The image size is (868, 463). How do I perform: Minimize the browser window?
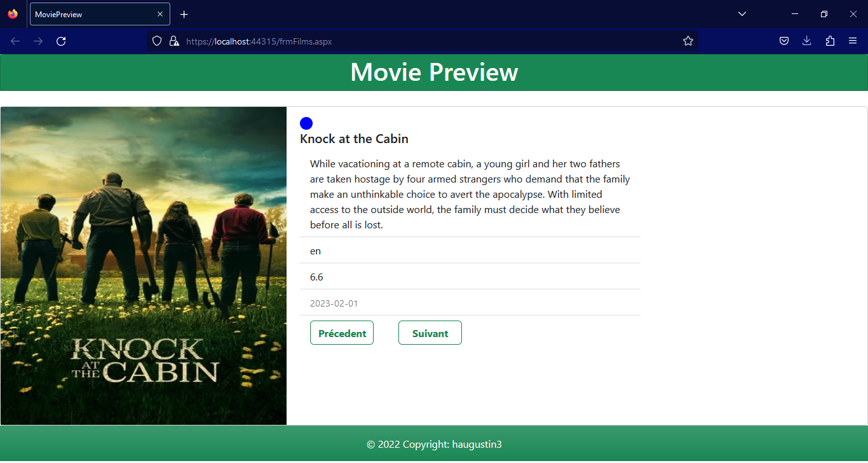click(795, 14)
